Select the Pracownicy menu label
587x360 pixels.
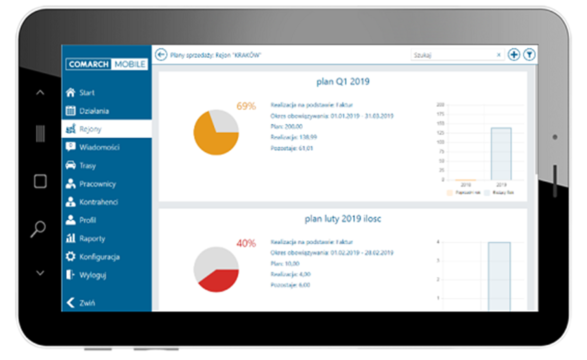click(98, 184)
